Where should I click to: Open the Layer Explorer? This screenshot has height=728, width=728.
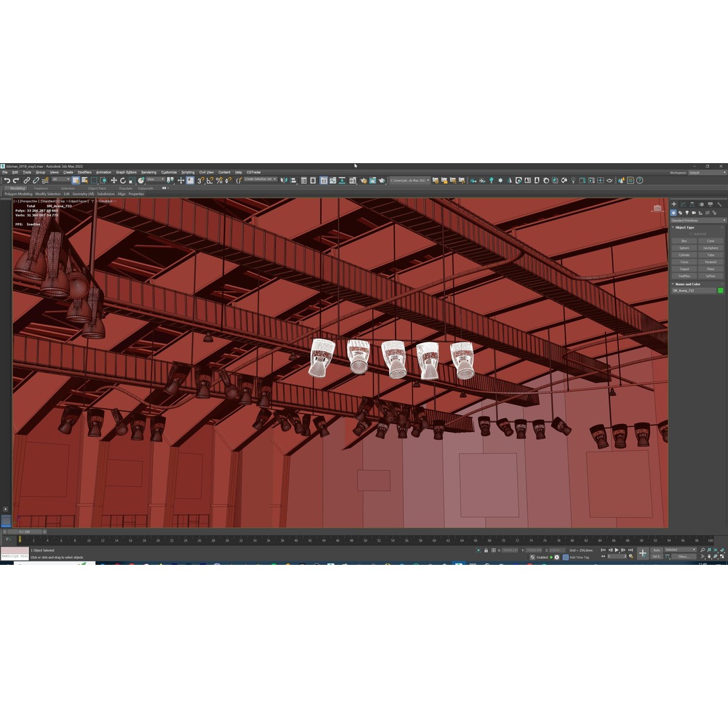pyautogui.click(x=313, y=181)
